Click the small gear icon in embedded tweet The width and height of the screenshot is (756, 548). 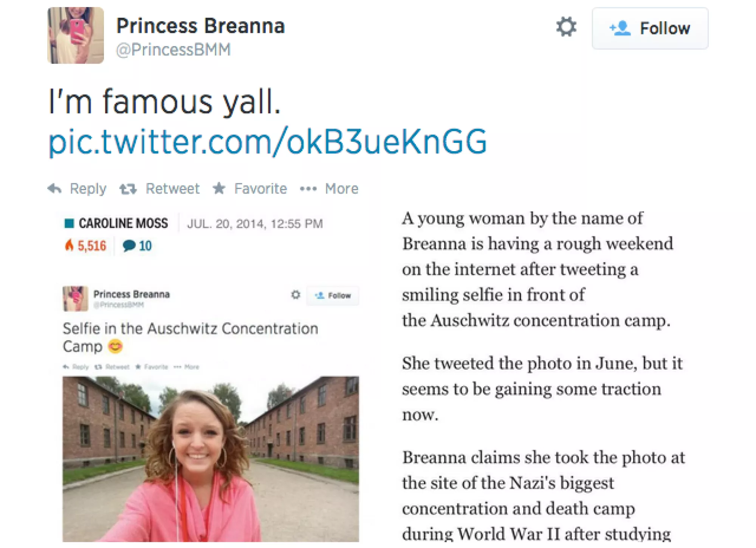[x=296, y=294]
